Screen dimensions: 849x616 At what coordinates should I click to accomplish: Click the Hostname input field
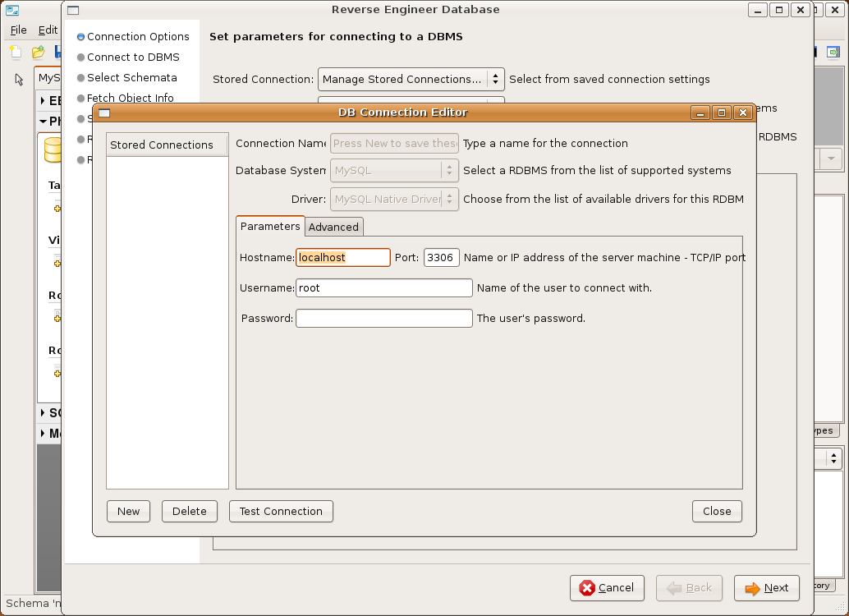pyautogui.click(x=342, y=258)
